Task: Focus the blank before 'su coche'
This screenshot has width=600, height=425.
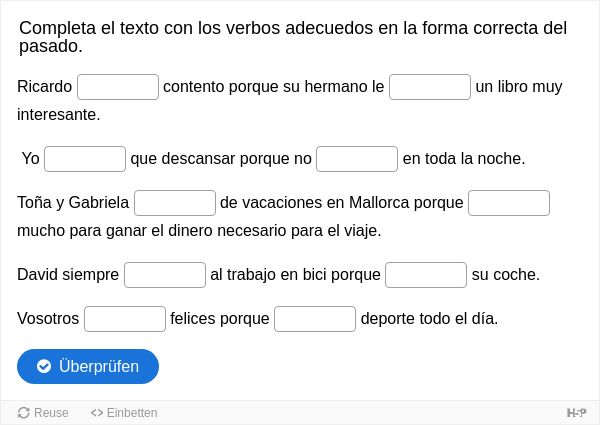Action: click(426, 275)
